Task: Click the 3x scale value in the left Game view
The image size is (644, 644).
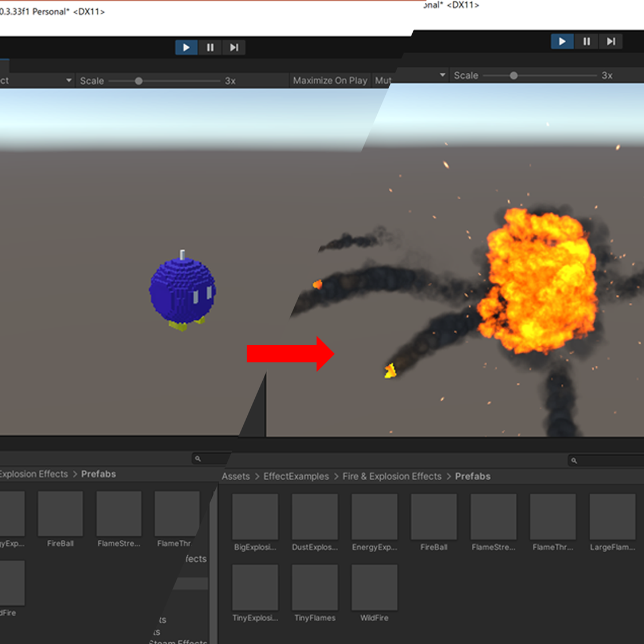Action: (231, 81)
